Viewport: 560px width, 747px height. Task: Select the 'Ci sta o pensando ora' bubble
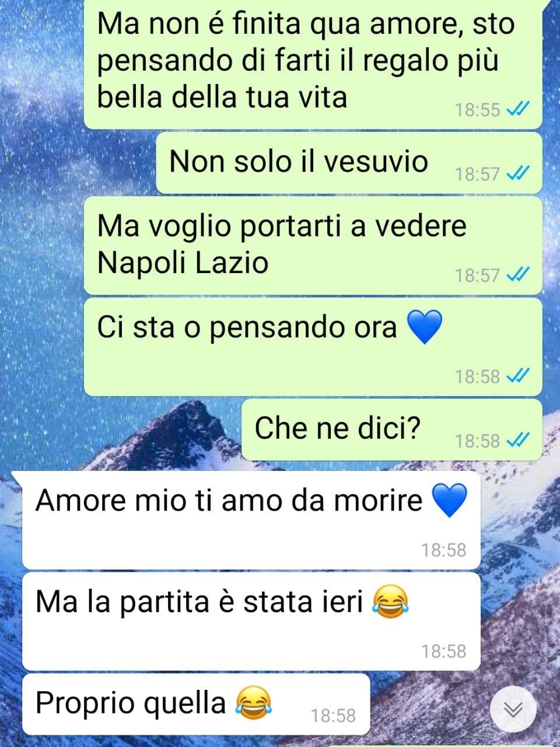click(313, 347)
